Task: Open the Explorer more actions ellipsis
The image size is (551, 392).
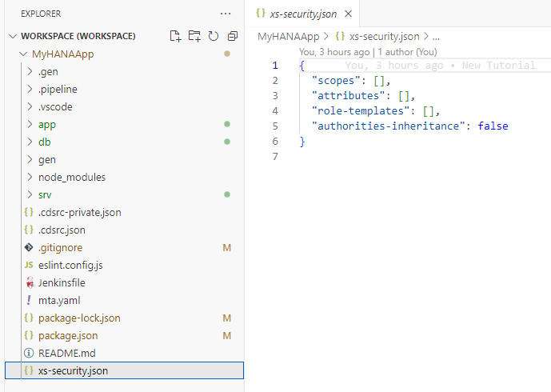Action: pyautogui.click(x=226, y=14)
